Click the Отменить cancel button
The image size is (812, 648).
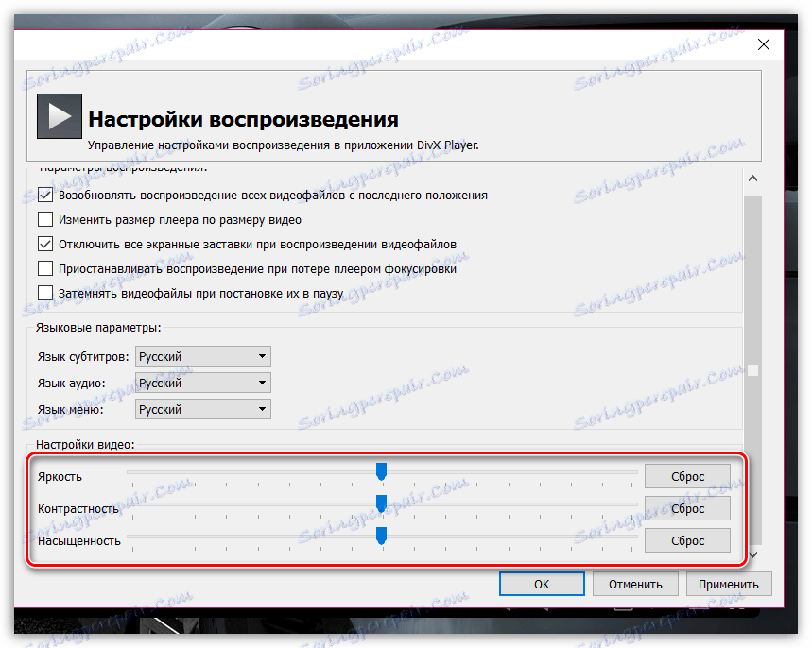tap(635, 583)
